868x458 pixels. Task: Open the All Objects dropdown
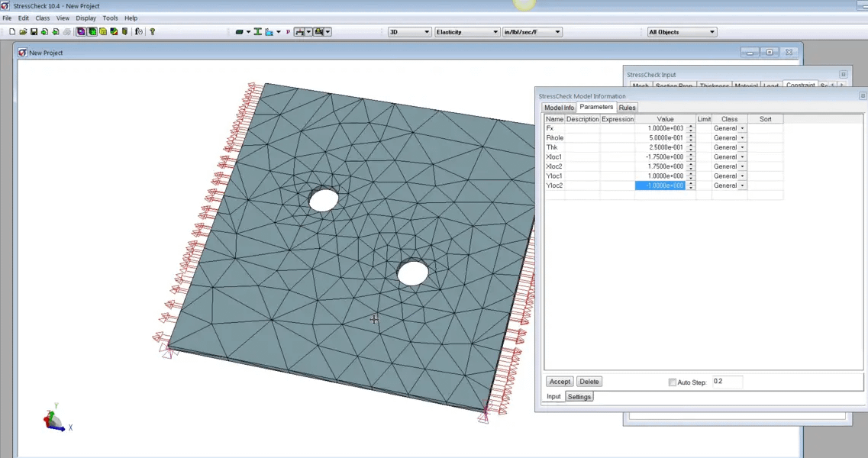(712, 31)
